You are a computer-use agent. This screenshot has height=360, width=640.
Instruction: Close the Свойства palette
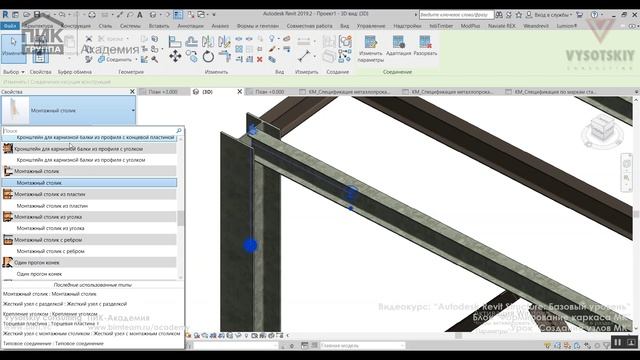pos(132,92)
